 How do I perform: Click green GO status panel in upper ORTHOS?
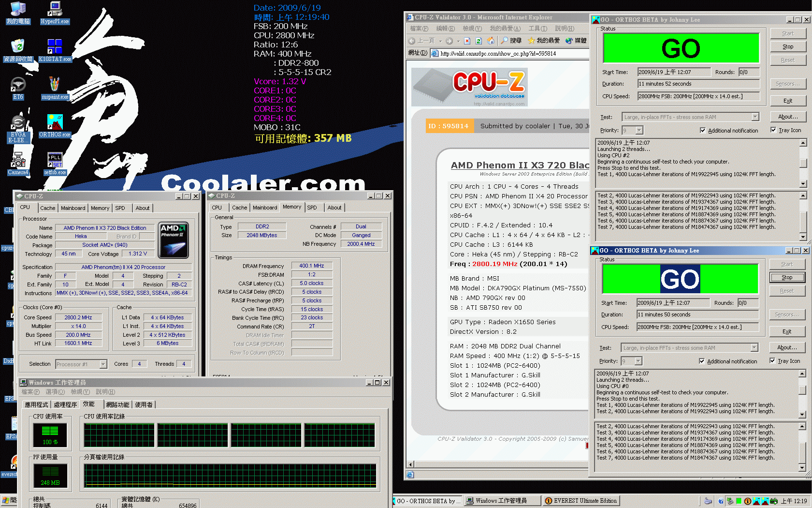click(681, 48)
